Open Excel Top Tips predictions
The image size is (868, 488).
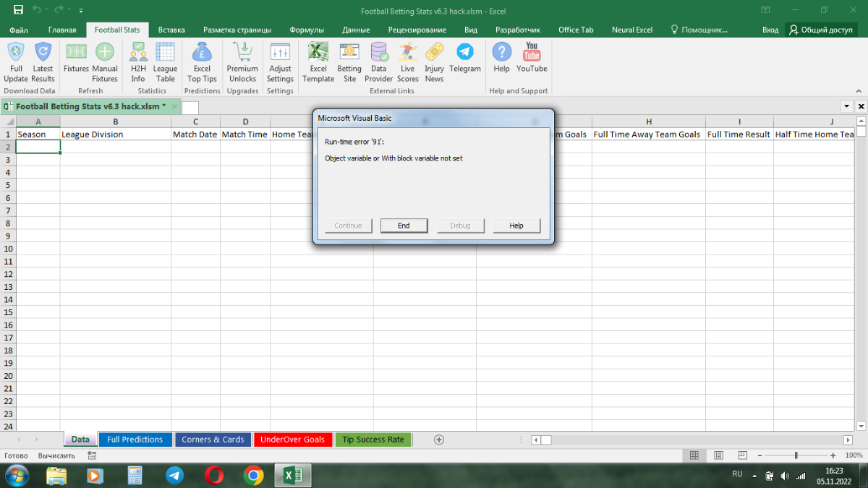(x=202, y=63)
